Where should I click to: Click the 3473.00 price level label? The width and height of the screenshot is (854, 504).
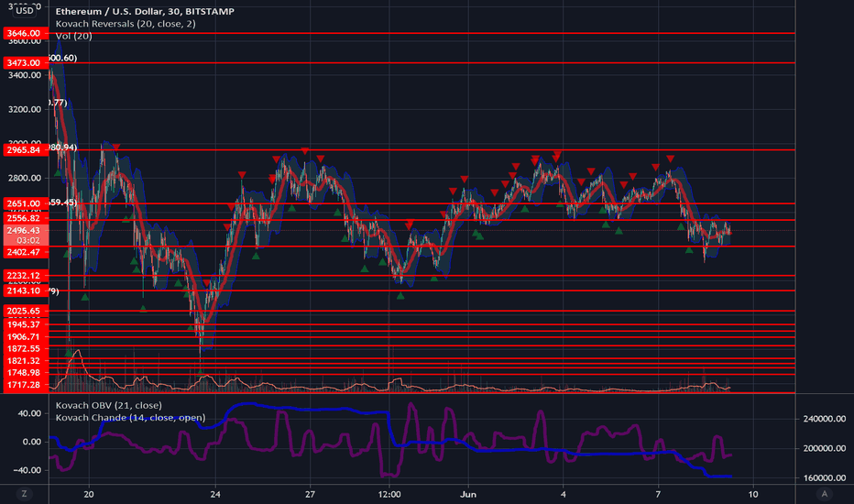pyautogui.click(x=26, y=62)
